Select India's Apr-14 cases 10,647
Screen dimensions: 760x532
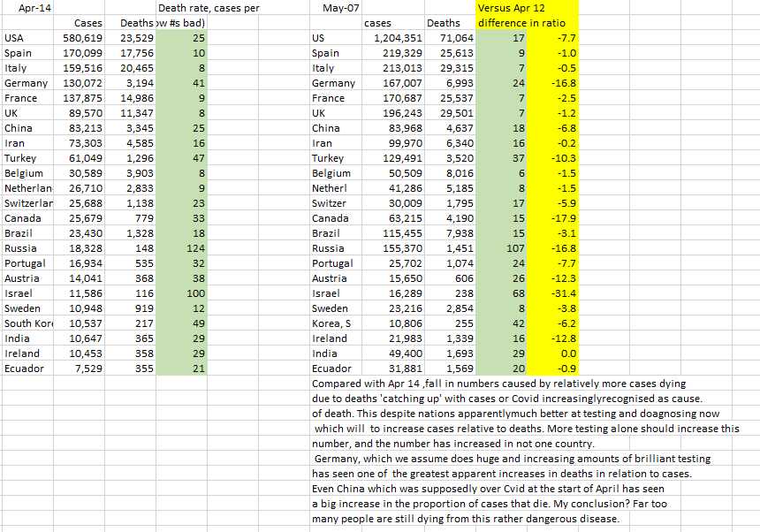point(86,338)
